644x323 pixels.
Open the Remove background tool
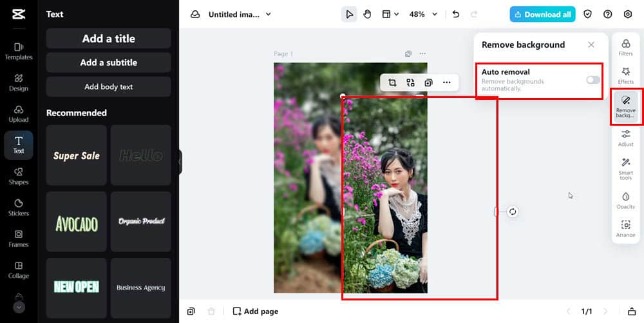tap(625, 106)
